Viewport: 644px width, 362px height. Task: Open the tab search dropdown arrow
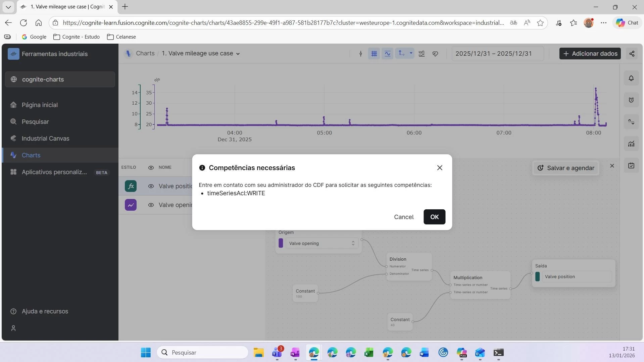tap(8, 7)
